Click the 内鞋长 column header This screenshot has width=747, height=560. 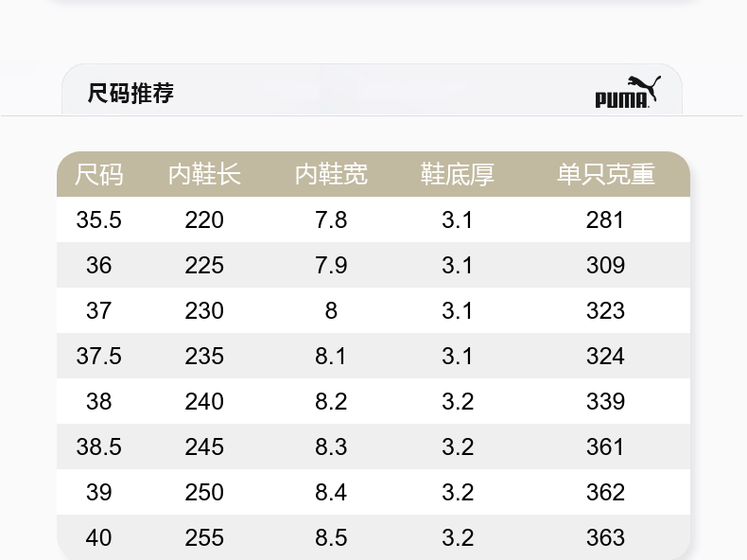pos(204,174)
